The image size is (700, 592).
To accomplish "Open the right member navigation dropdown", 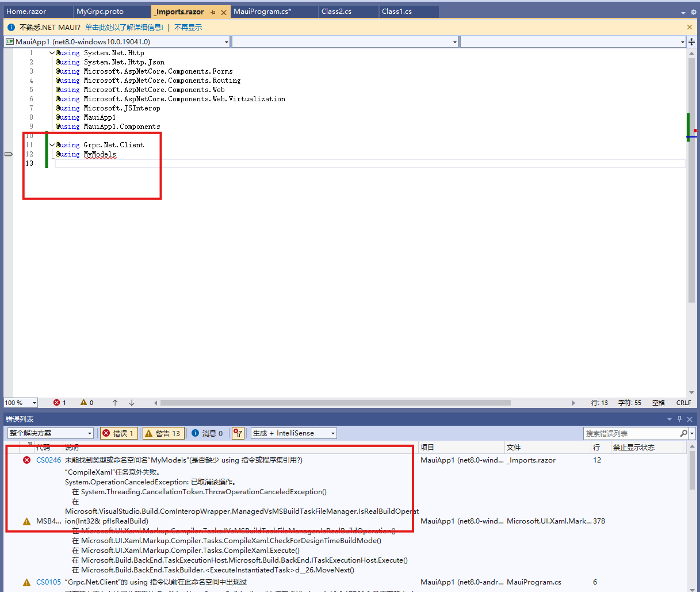I will [x=573, y=41].
